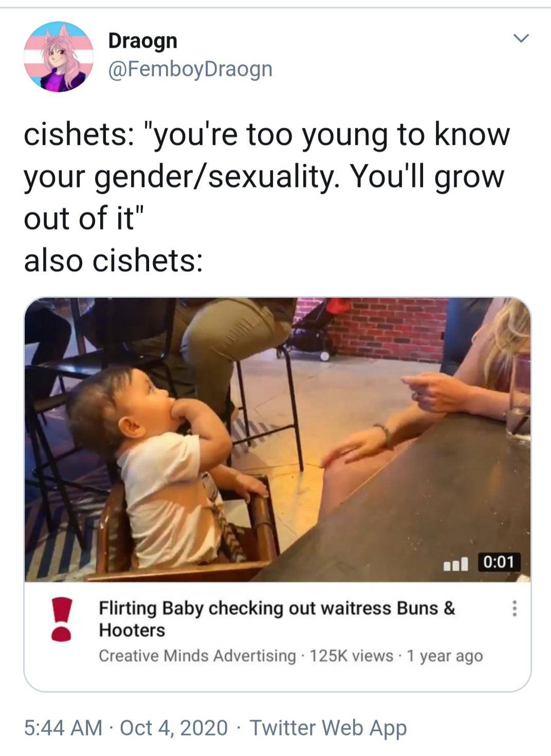Play the Flirting Baby video thumbnail
The height and width of the screenshot is (756, 551).
[278, 440]
